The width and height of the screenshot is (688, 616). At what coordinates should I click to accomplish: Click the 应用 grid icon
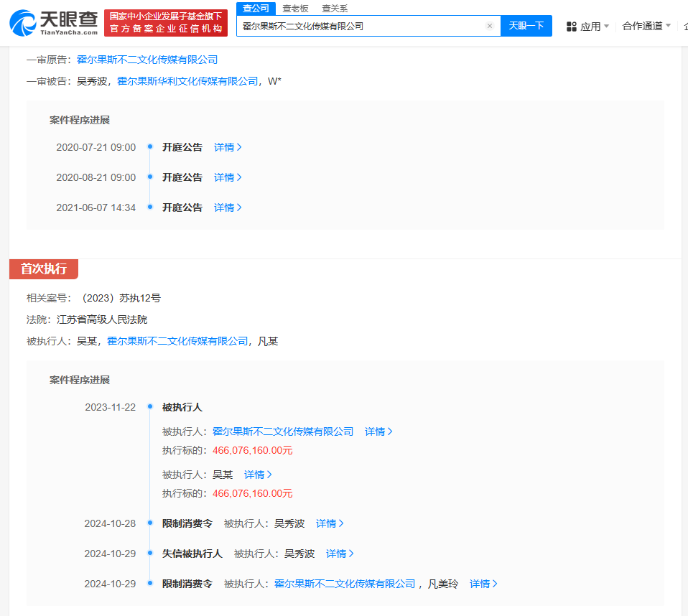(572, 27)
